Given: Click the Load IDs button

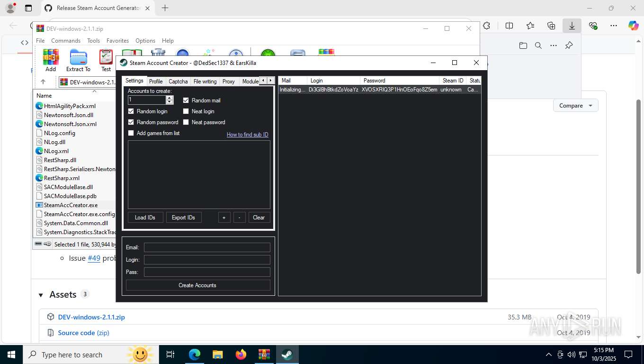Looking at the screenshot, I should [x=145, y=218].
